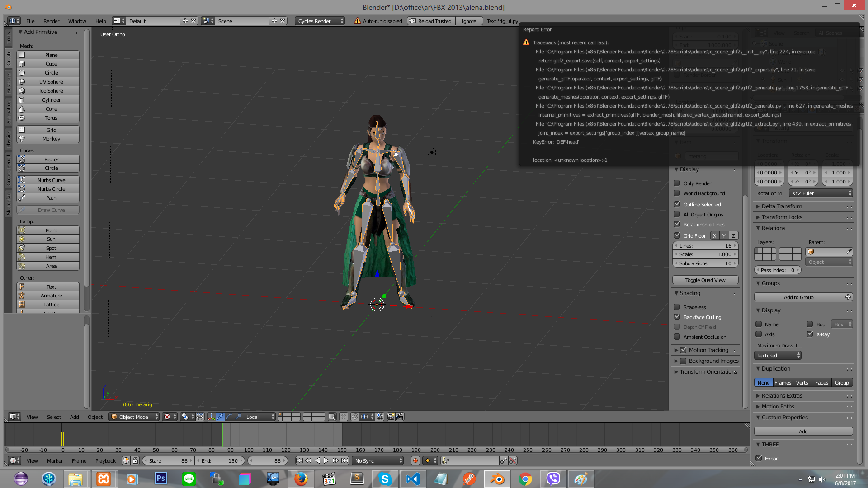
Task: Click Blender info editor type icon
Action: (14, 21)
